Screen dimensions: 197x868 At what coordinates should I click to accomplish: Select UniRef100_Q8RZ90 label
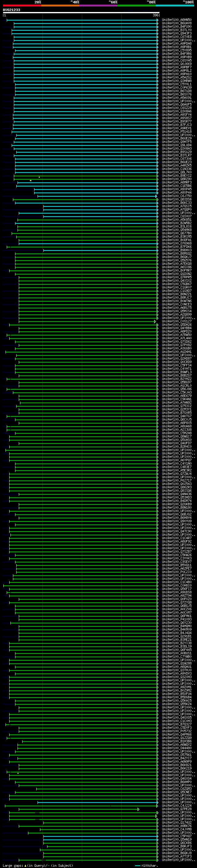[x=177, y=179]
